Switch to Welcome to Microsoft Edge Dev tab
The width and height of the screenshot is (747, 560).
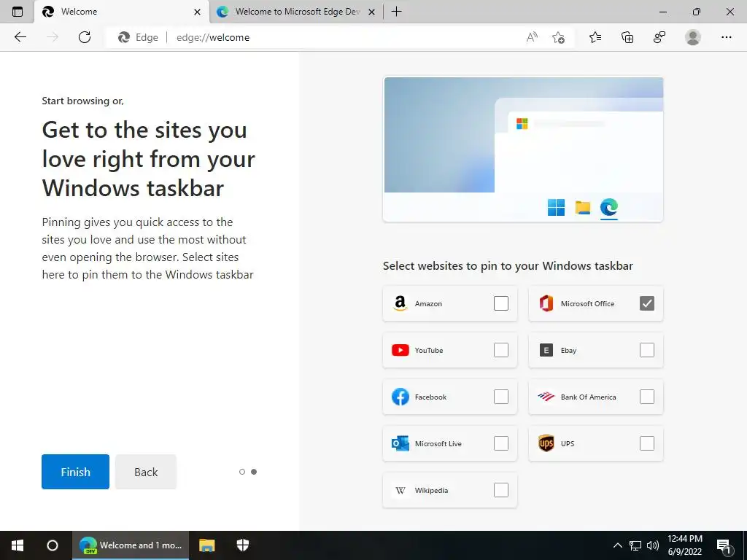click(x=296, y=12)
